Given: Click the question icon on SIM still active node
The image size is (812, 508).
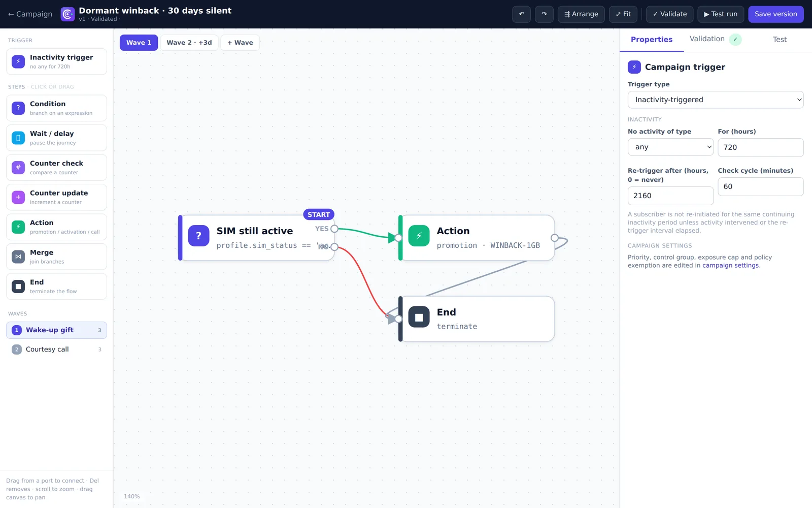Looking at the screenshot, I should (198, 236).
